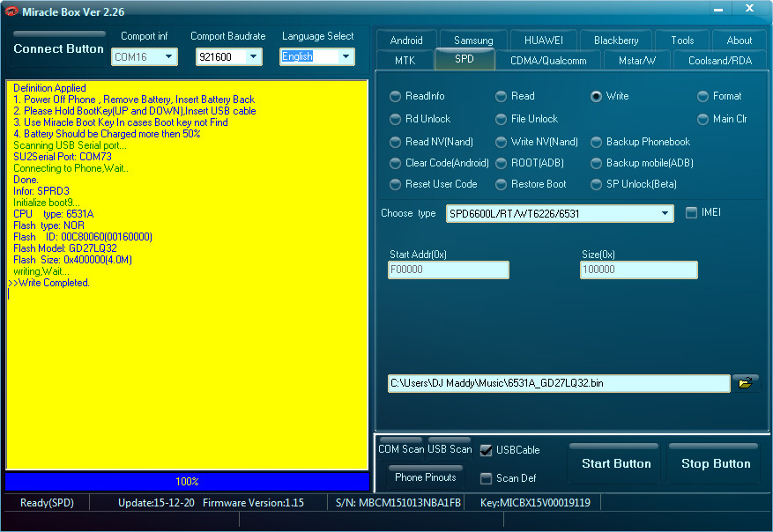This screenshot has width=773, height=532.
Task: Open the Coolsand/RDA tab
Action: [720, 61]
